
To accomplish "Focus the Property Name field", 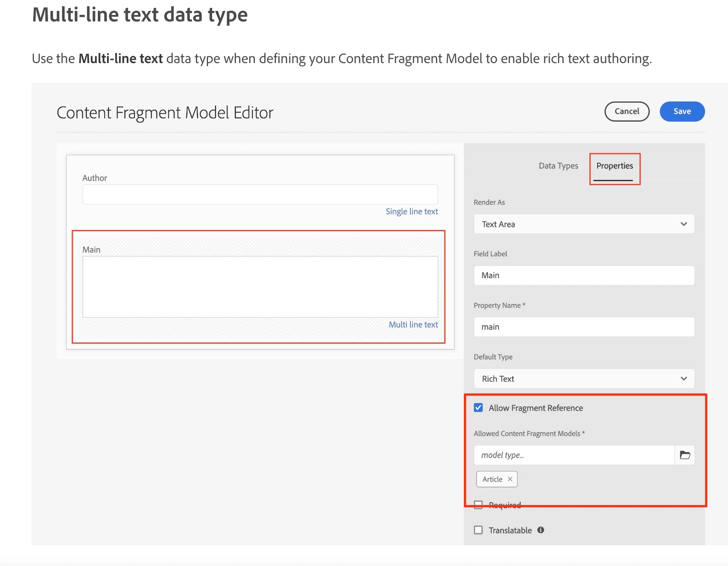I will pos(584,327).
